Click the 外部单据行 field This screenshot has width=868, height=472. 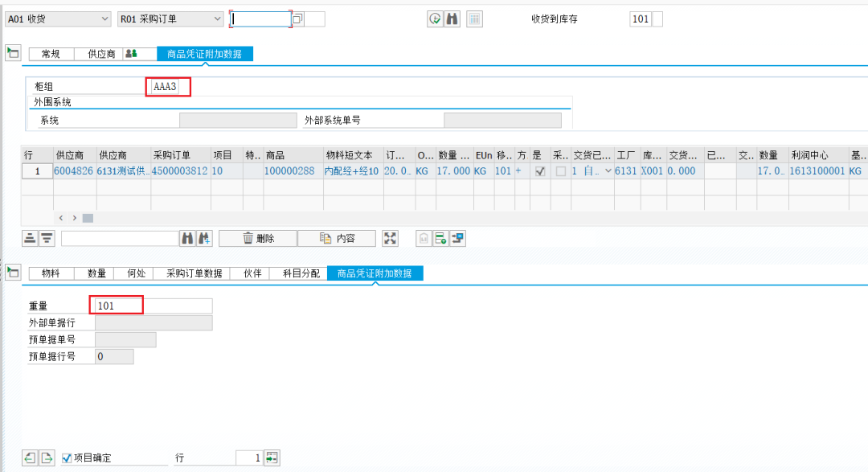pos(154,323)
